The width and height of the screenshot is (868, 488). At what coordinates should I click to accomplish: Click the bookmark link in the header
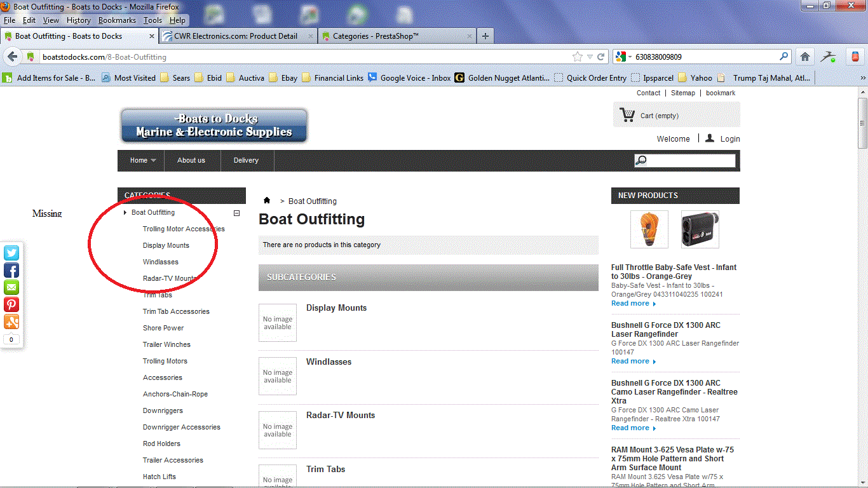[721, 93]
